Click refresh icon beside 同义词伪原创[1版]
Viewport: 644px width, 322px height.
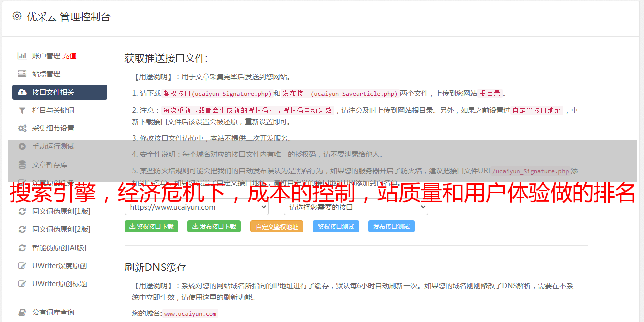22,211
